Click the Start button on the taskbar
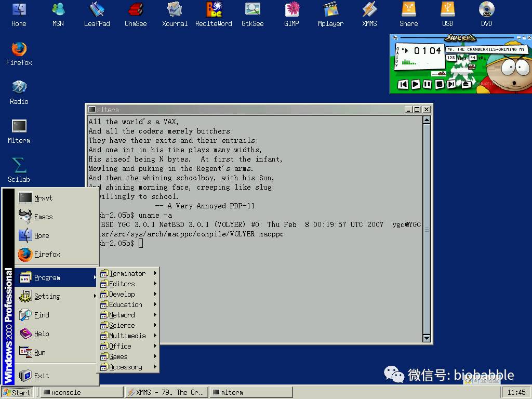The image size is (532, 399). [17, 392]
